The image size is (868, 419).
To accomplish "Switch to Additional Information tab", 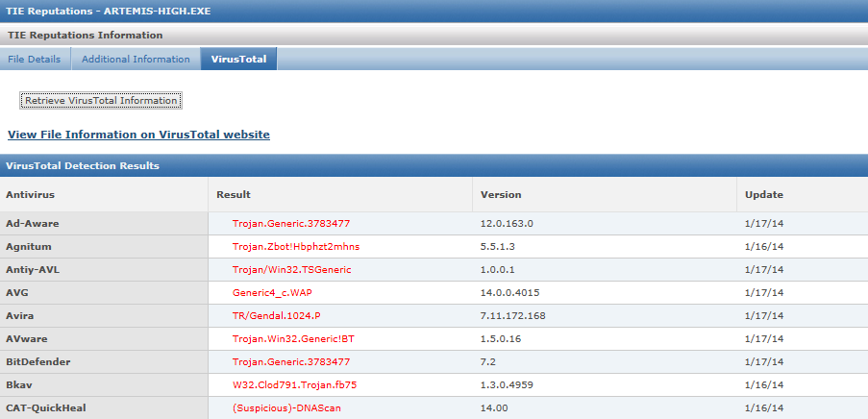I will click(136, 59).
